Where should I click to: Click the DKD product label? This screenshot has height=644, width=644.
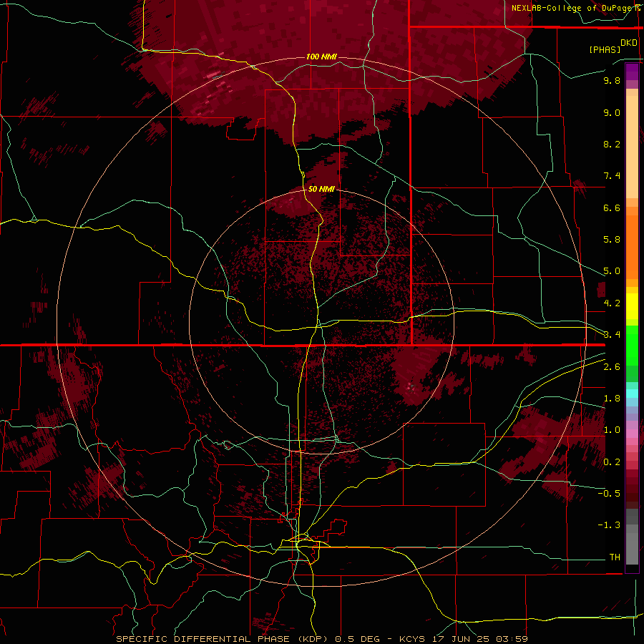(x=629, y=43)
